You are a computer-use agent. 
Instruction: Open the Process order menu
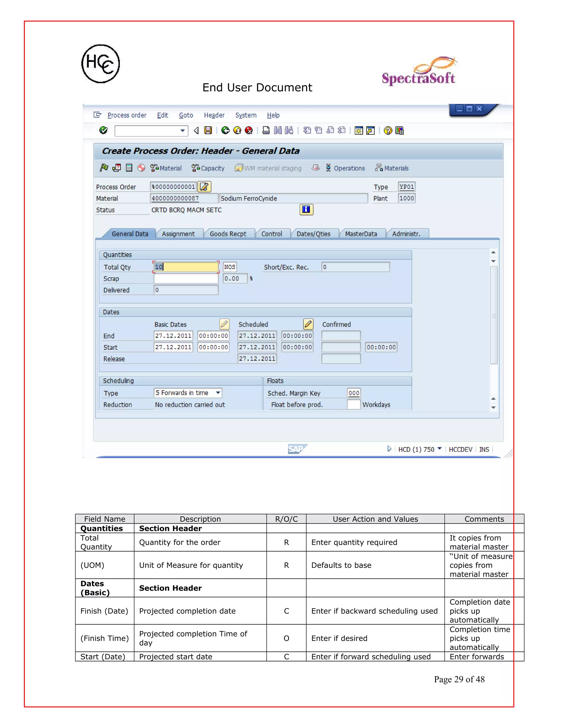(127, 115)
